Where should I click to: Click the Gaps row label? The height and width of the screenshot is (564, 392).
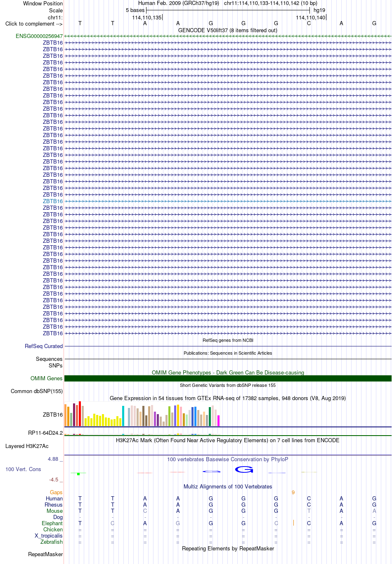(56, 493)
